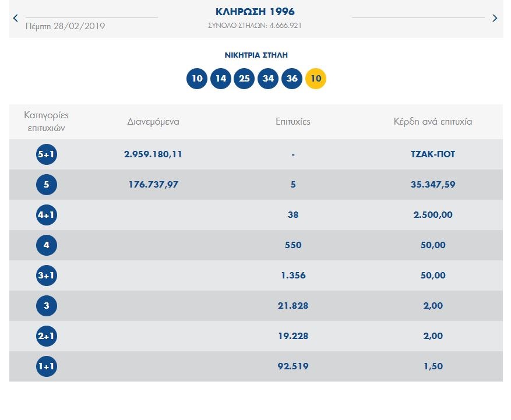Screen dimensions: 511x420
Task: Click the ΚΛΗΡΩΣΗ 1996 draw title
Action: tap(255, 12)
